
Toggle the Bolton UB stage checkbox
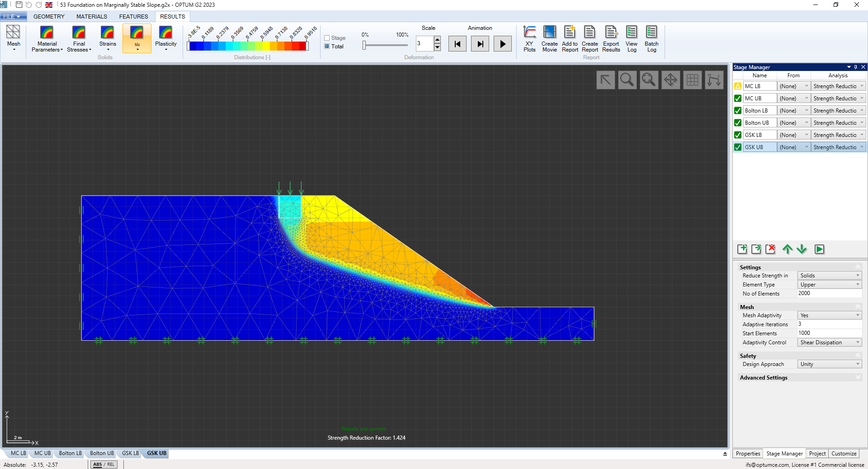[738, 122]
